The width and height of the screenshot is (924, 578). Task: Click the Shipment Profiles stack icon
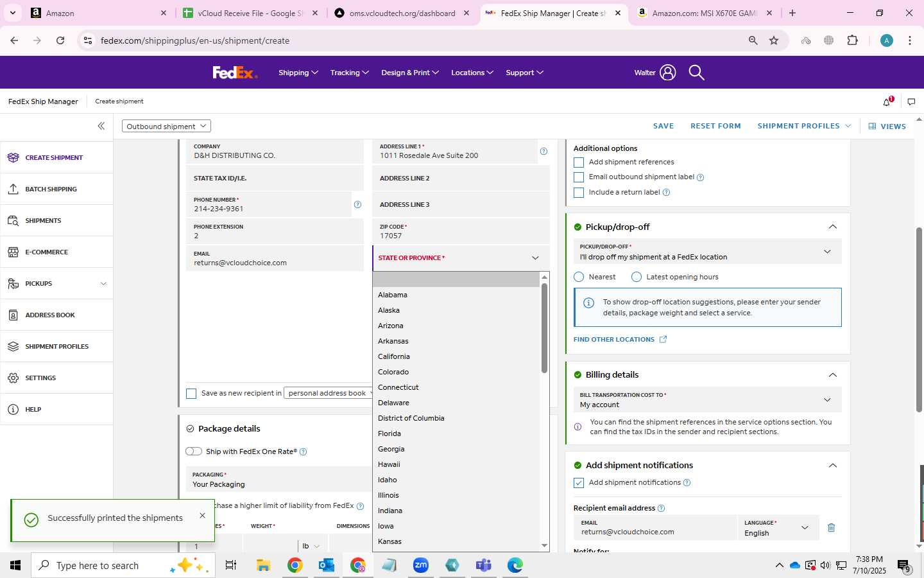(x=13, y=346)
